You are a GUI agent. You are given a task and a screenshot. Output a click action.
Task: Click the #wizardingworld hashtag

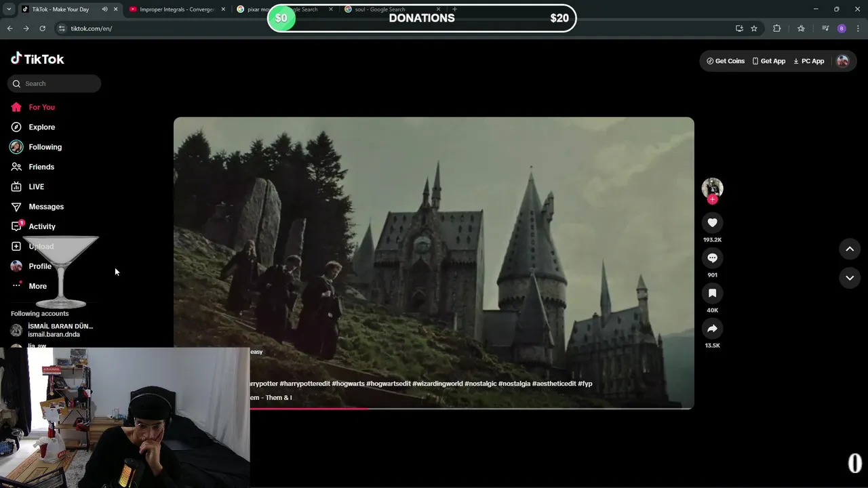437,384
